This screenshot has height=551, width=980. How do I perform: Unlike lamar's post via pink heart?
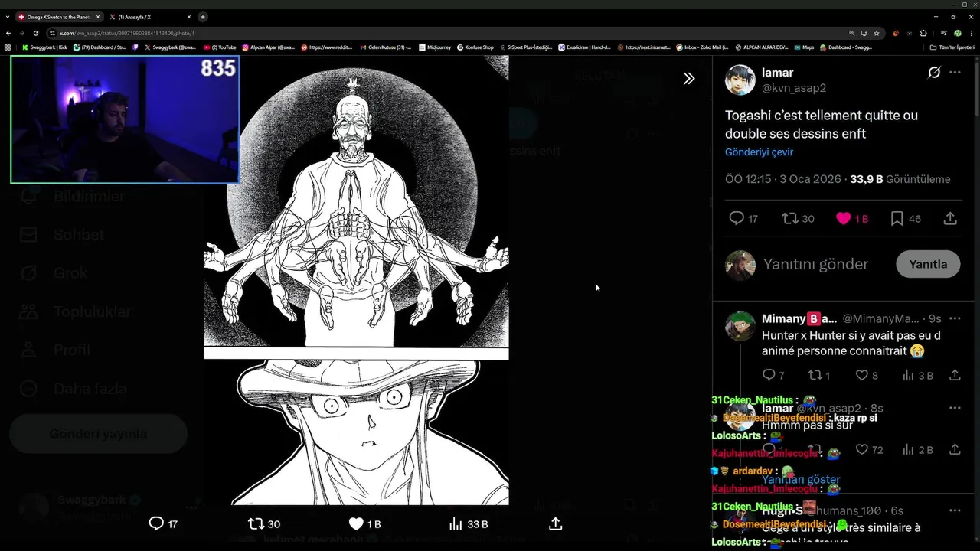pyautogui.click(x=843, y=219)
